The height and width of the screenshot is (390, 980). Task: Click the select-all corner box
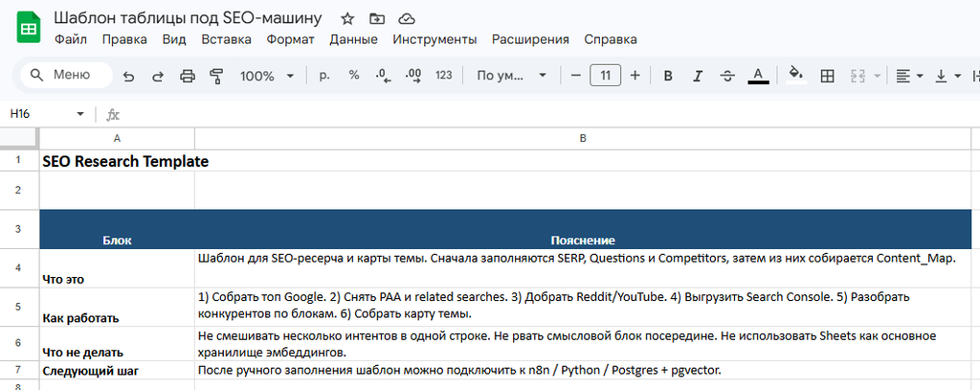19,138
